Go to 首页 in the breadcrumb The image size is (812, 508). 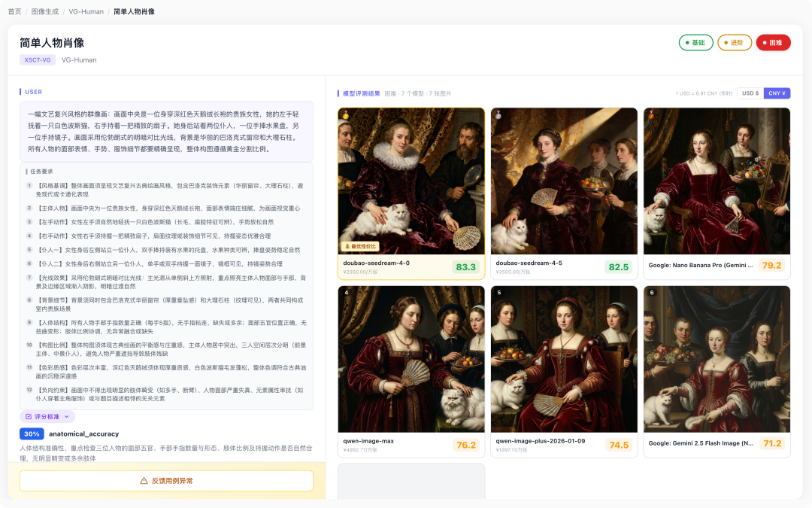point(14,12)
